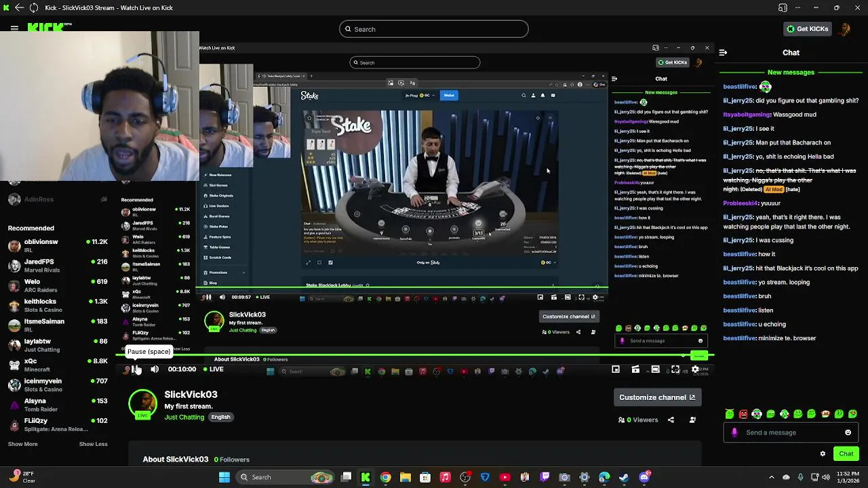Open the hamburger menu beside Kick logo
This screenshot has width=868, height=488.
click(14, 28)
